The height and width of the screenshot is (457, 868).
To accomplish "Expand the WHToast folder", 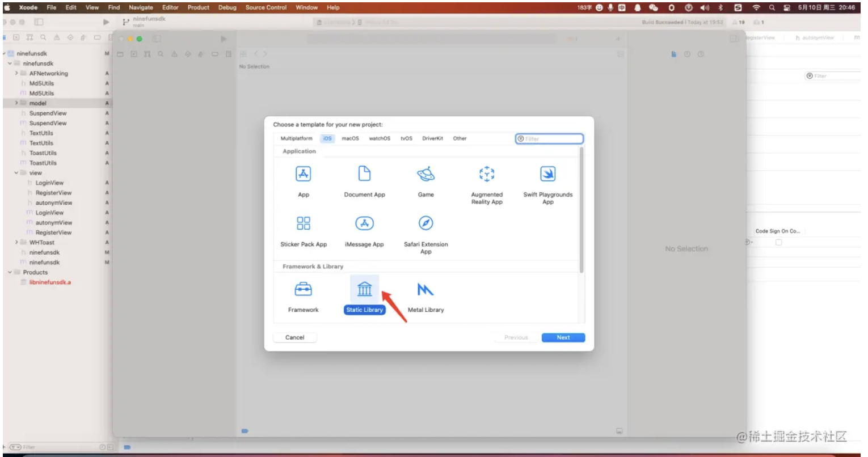I will [16, 242].
